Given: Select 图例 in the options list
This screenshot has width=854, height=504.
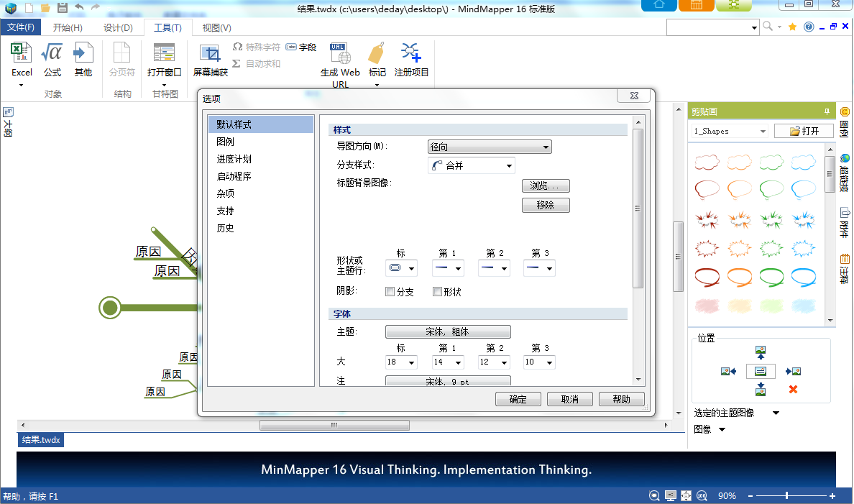Looking at the screenshot, I should tap(226, 142).
